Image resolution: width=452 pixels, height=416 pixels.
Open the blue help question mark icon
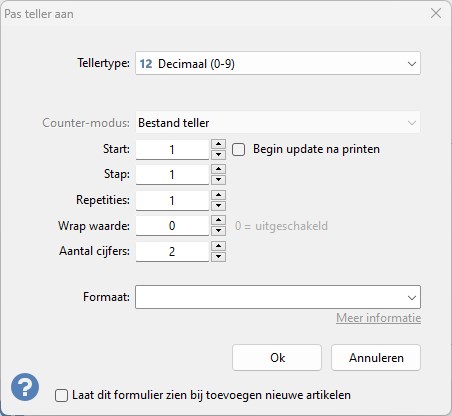25,387
